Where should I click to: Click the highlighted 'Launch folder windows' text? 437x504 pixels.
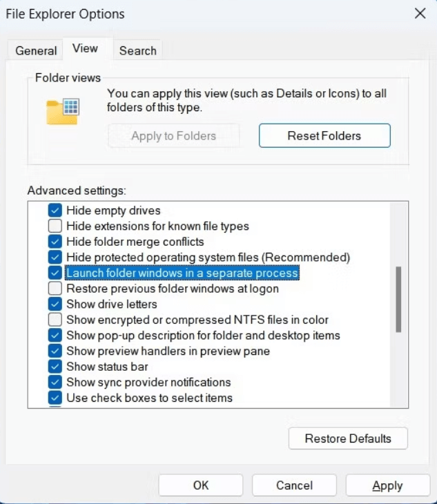pos(182,273)
